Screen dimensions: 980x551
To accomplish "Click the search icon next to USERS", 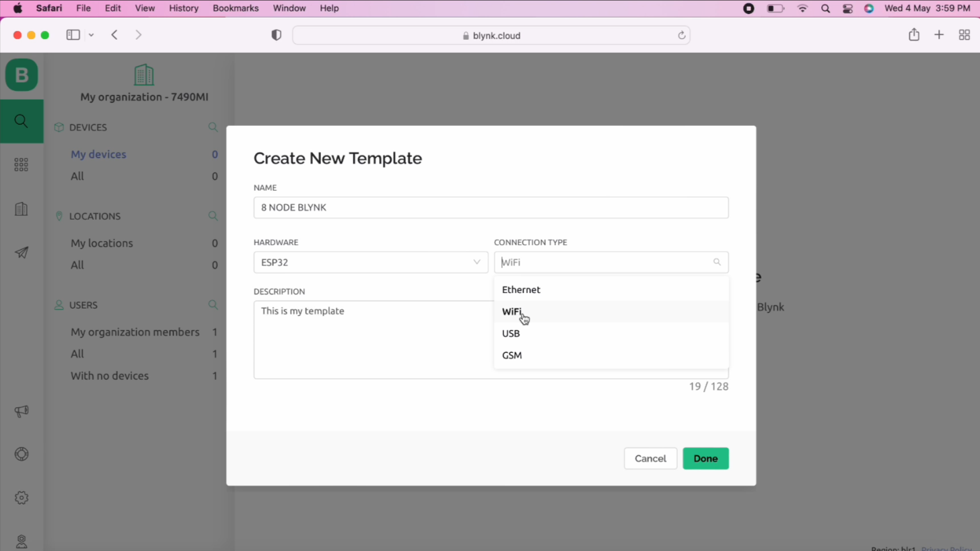I will point(213,305).
